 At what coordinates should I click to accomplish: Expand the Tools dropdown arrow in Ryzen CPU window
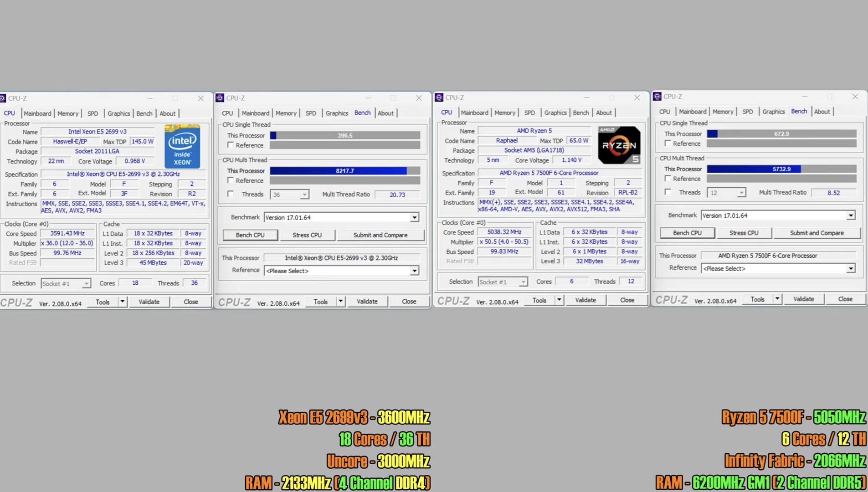[559, 300]
